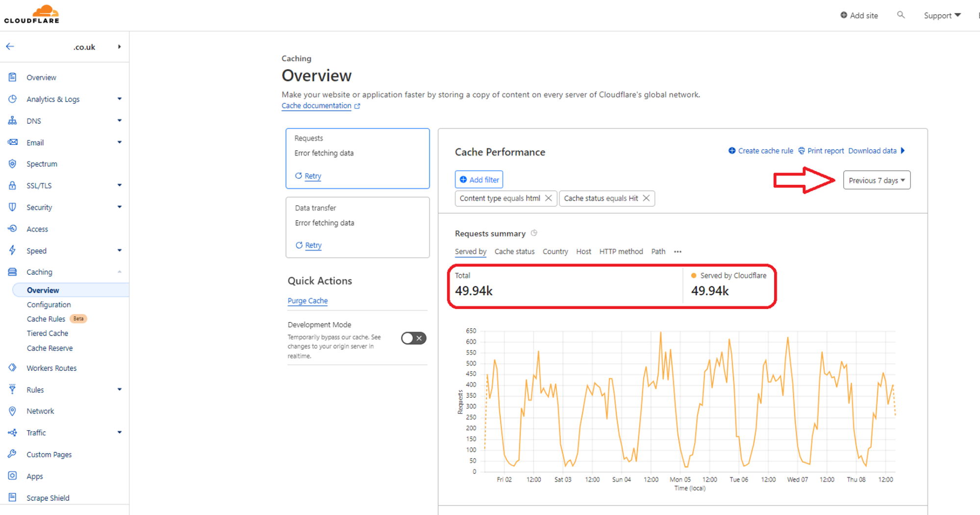This screenshot has height=515, width=980.
Task: Expand the Rules submenu arrow
Action: tap(119, 389)
